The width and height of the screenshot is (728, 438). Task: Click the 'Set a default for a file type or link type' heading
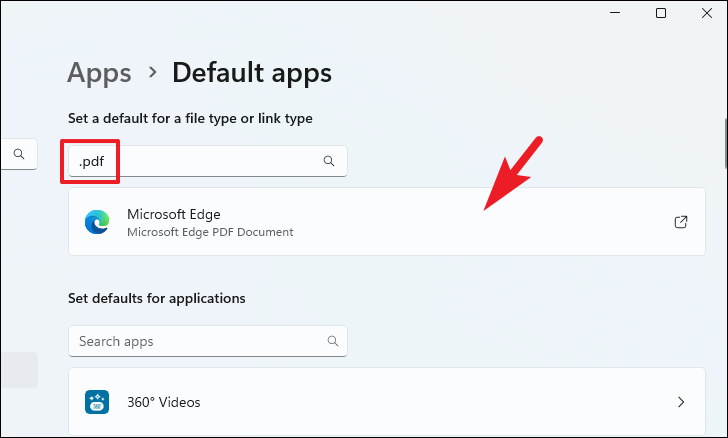(x=190, y=118)
